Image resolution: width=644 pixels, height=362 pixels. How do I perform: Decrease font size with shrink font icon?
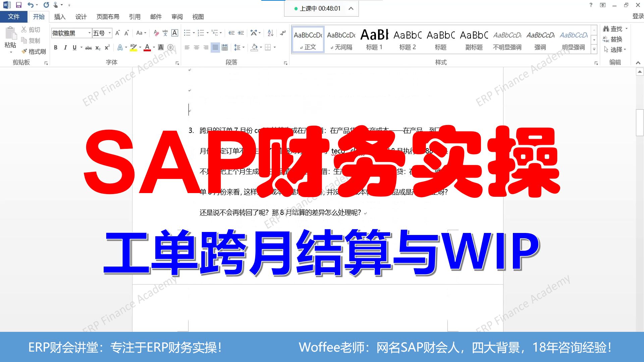pos(126,33)
